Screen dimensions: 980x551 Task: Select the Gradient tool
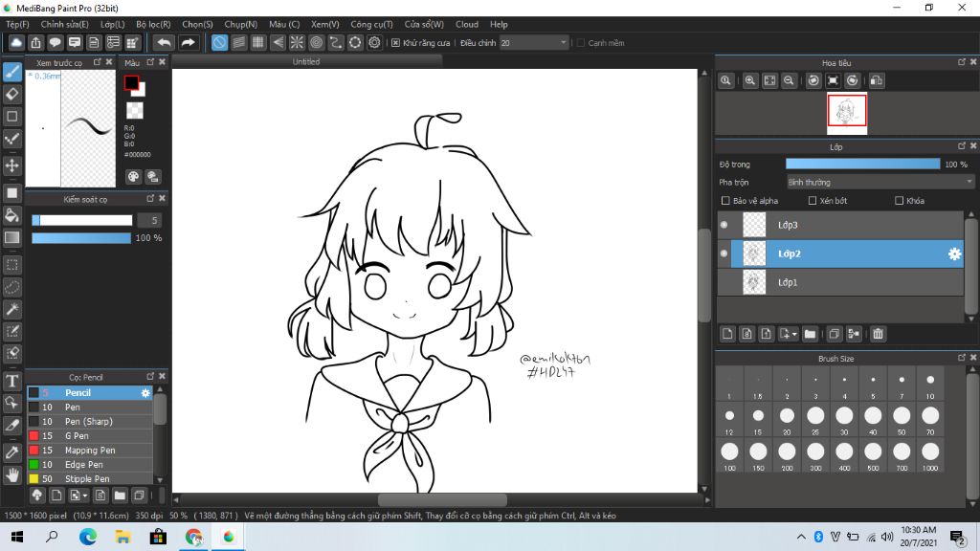point(12,237)
